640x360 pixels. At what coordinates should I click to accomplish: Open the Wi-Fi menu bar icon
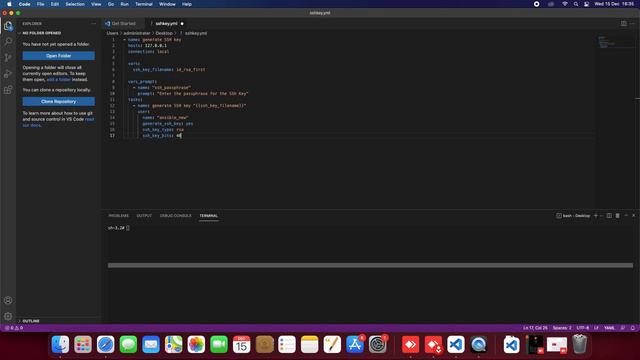(564, 4)
